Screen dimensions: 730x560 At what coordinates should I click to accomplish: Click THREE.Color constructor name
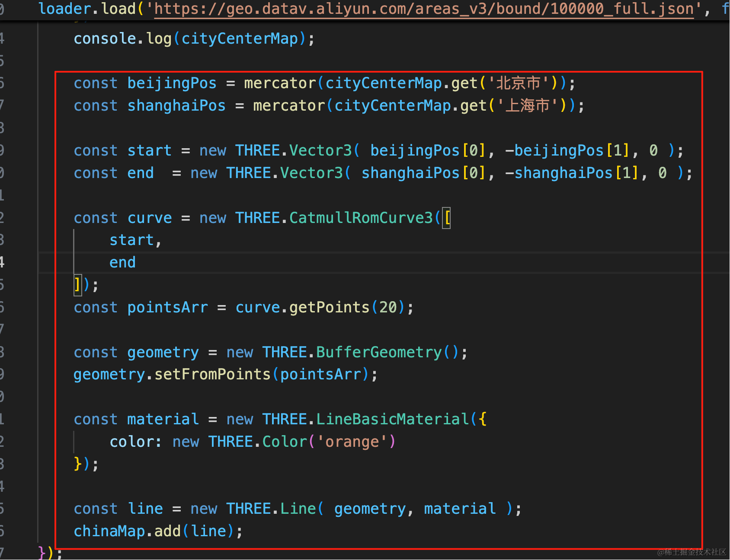tap(258, 442)
